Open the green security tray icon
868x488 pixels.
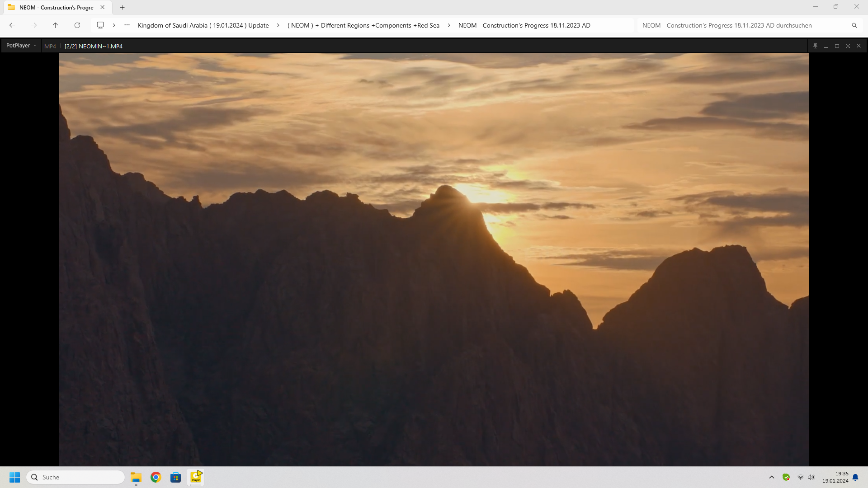pyautogui.click(x=786, y=477)
